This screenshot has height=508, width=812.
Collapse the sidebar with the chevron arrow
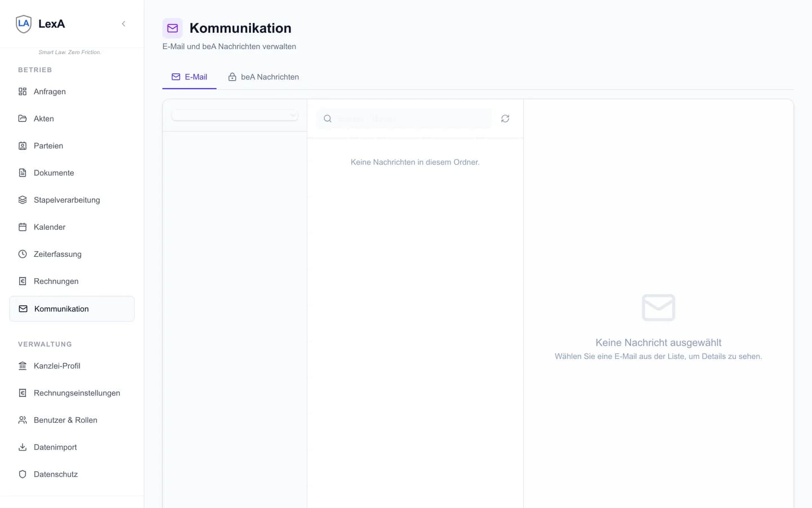(x=123, y=24)
